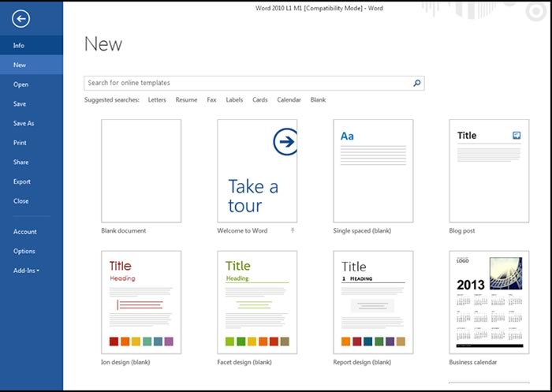Open the Take a tour template
The image size is (552, 392).
point(257,170)
